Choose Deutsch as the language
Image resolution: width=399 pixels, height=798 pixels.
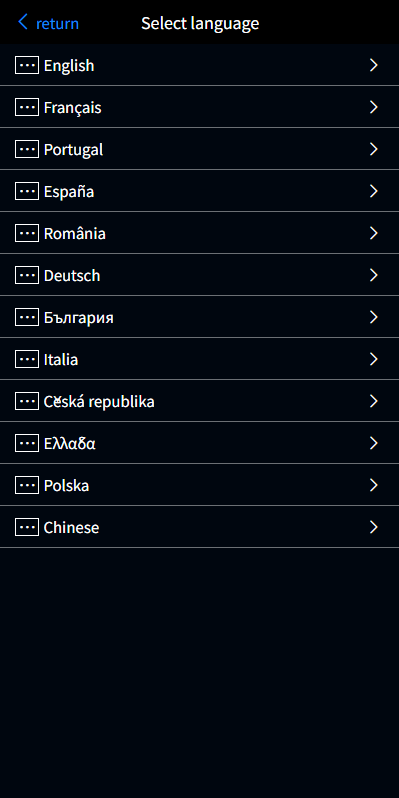pos(200,275)
